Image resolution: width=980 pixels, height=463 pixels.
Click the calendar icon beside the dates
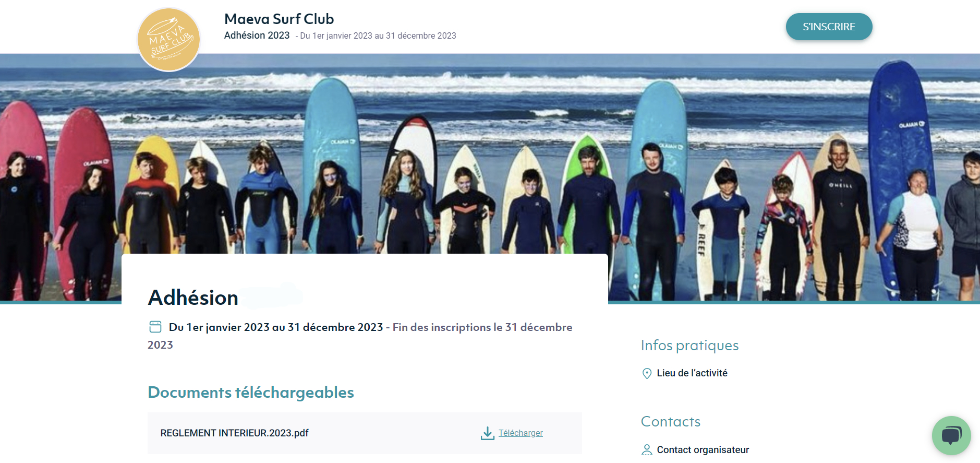tap(155, 327)
